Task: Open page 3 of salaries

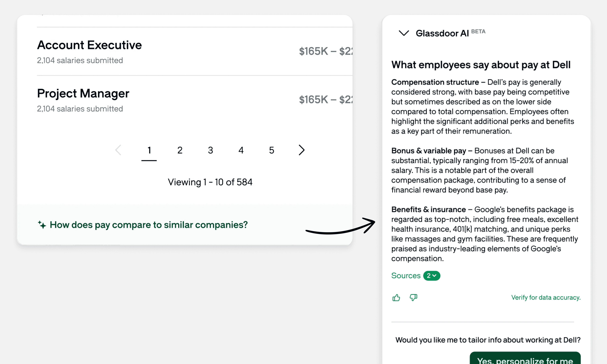Action: point(210,150)
